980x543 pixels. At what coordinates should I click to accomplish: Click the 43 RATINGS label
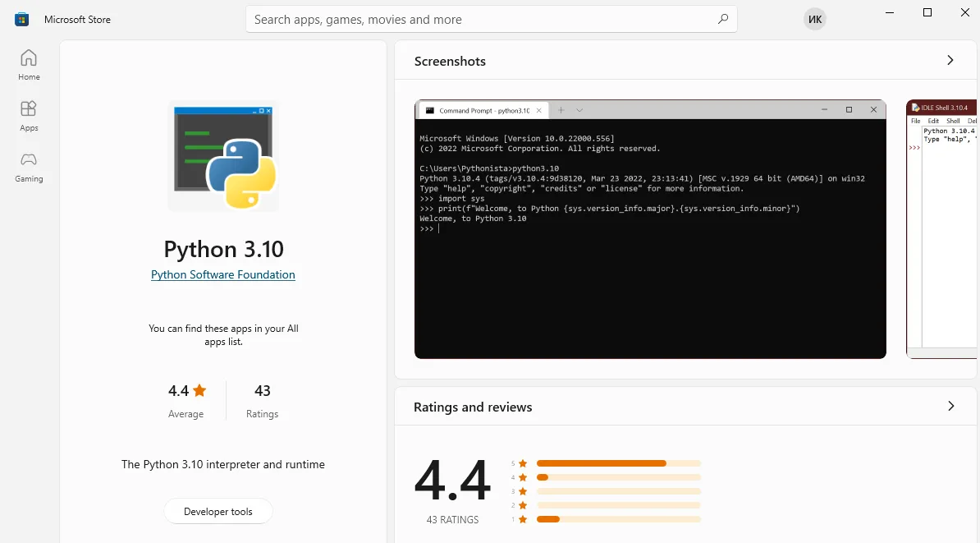pos(452,520)
